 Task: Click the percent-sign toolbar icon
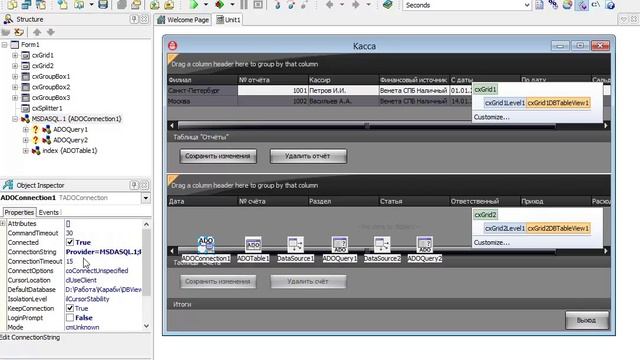[553, 5]
